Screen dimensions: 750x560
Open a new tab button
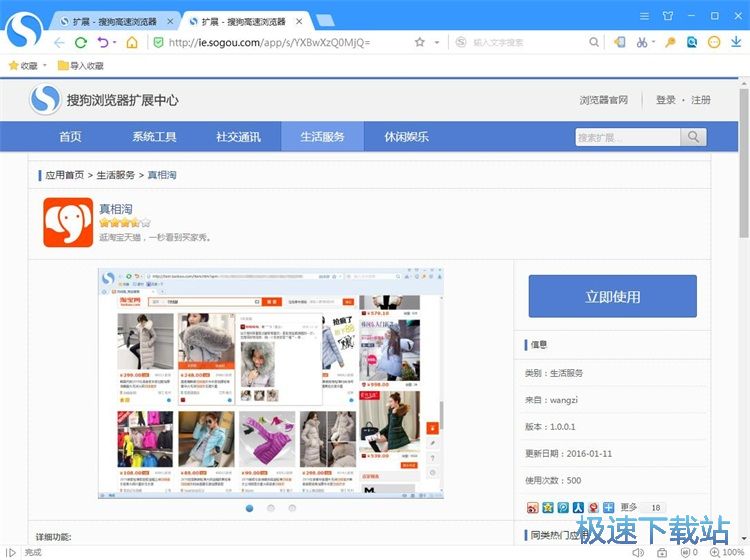tap(325, 21)
